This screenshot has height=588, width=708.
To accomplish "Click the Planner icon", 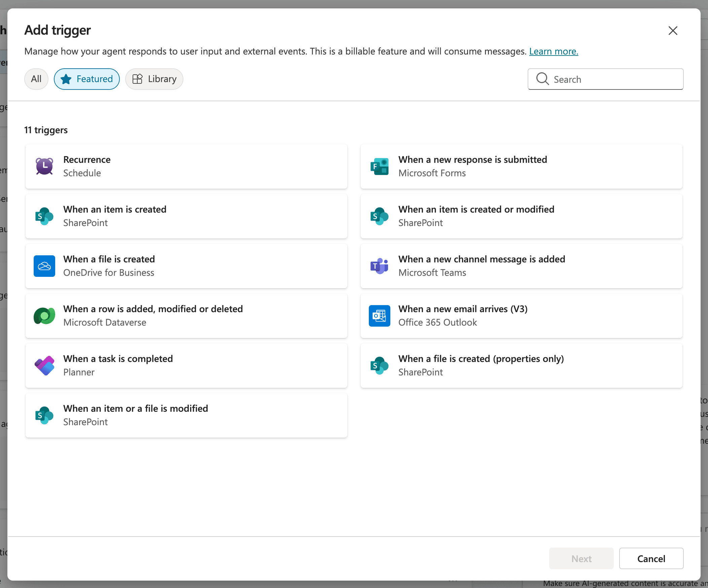I will pos(44,366).
